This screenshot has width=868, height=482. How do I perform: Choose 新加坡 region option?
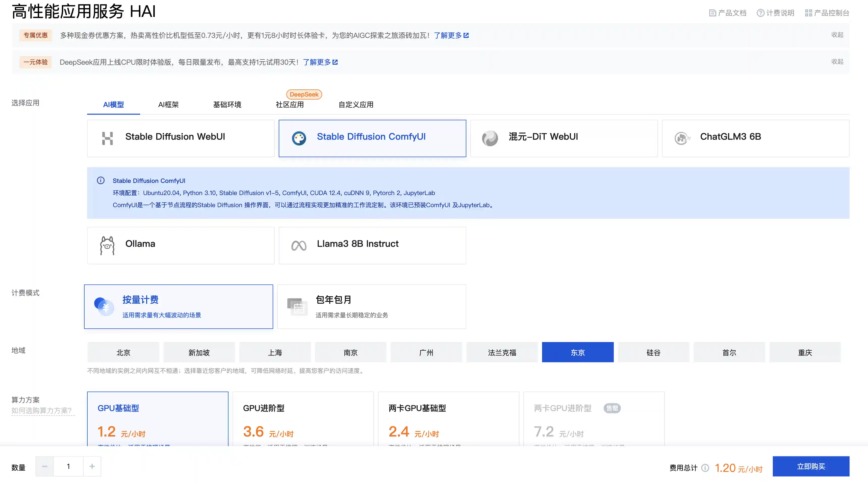[x=199, y=352]
